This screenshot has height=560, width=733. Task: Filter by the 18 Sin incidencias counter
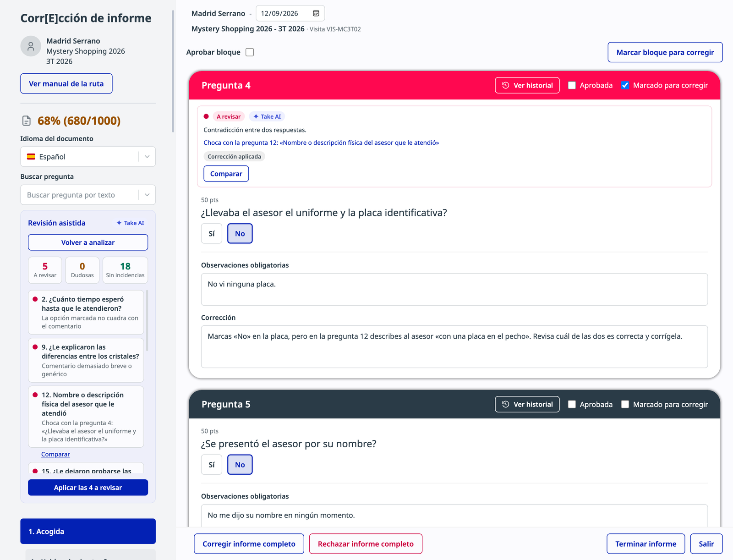tap(125, 270)
